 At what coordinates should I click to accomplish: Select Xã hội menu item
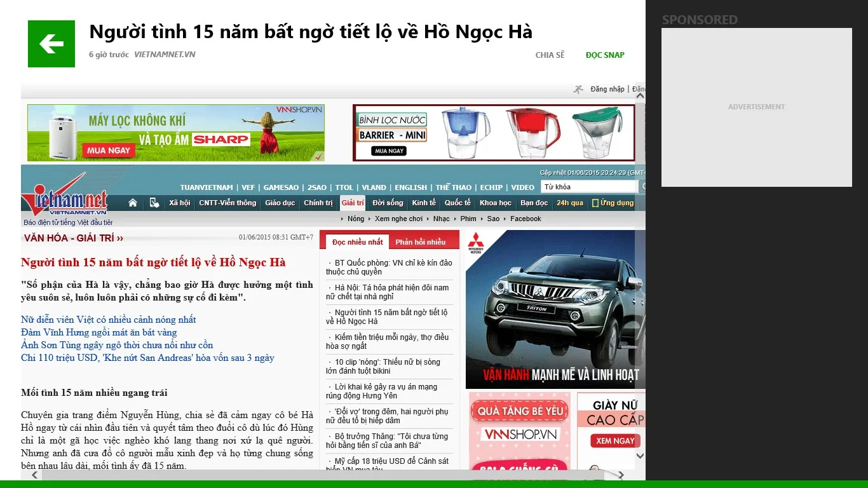(180, 203)
